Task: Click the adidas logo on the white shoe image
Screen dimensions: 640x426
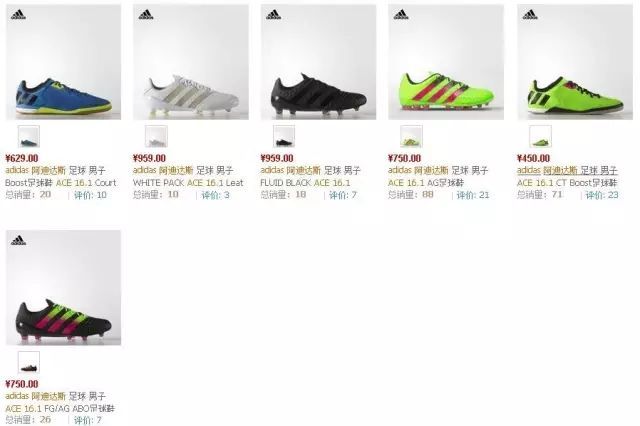Action: (x=146, y=15)
